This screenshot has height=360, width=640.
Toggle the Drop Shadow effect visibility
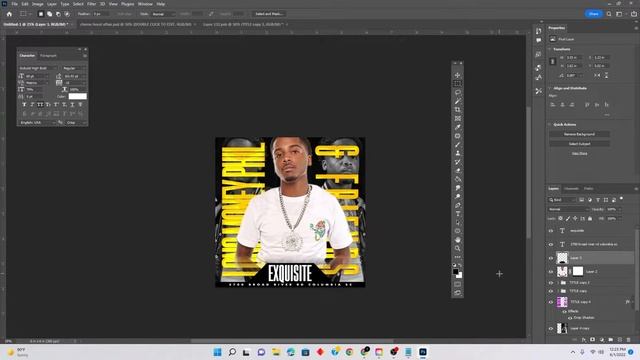pos(570,318)
